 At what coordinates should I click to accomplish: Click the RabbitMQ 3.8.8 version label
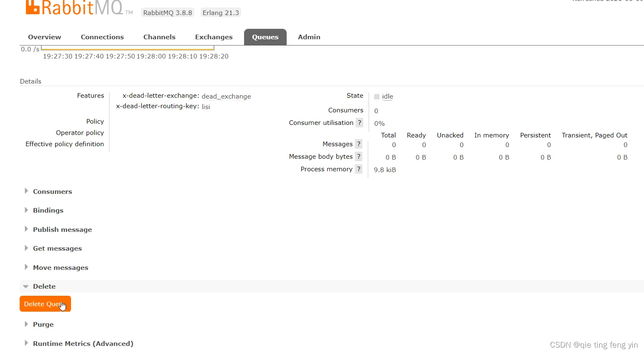tap(168, 13)
